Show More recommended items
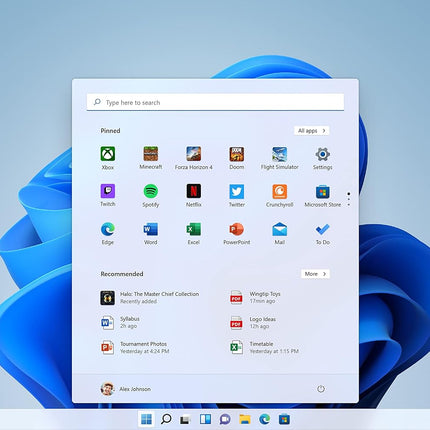 (315, 274)
